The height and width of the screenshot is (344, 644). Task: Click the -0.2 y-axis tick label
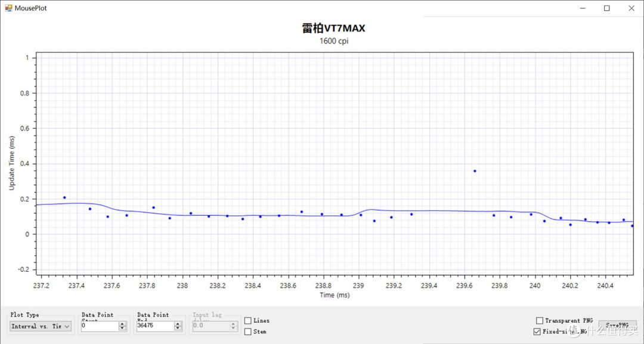click(x=23, y=269)
